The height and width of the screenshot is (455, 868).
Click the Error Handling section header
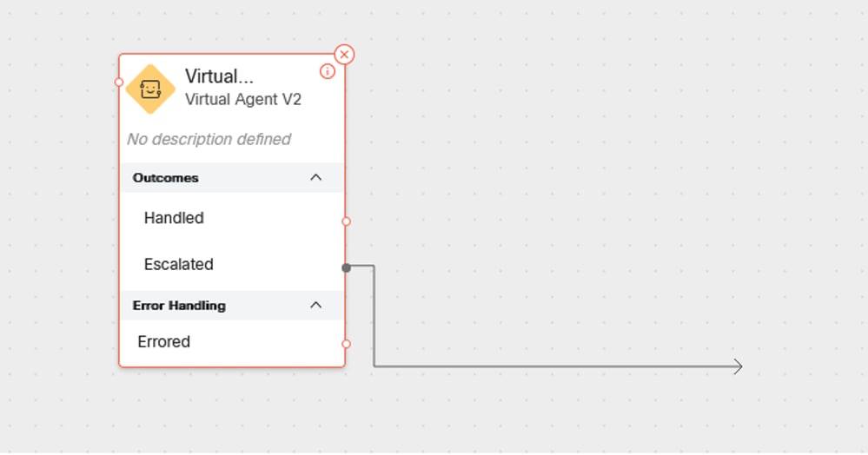tap(232, 305)
